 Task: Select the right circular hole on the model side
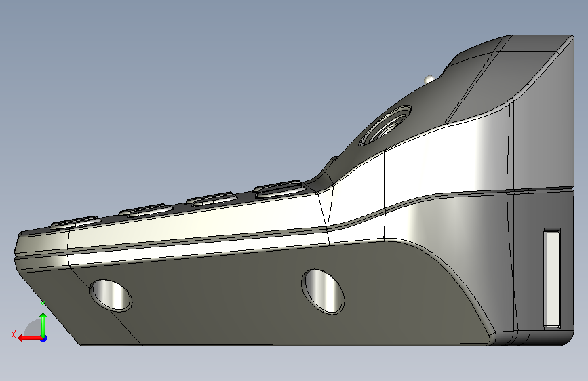coord(323,292)
